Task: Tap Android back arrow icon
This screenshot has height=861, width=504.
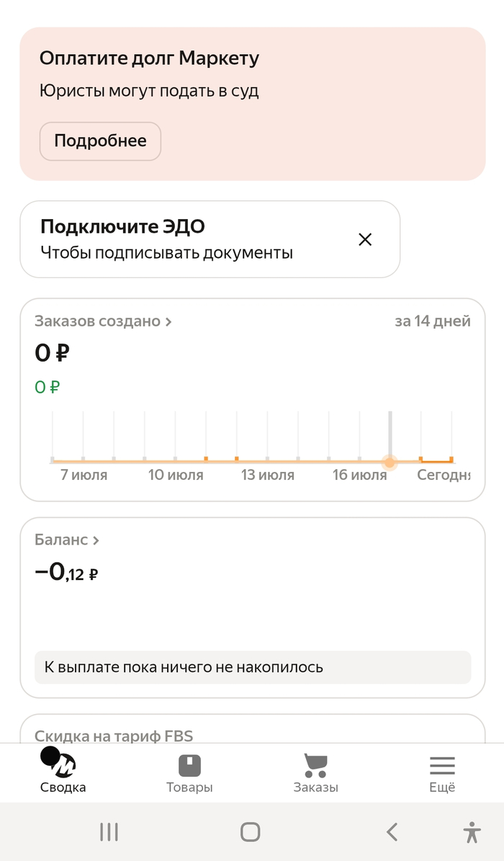Action: pos(392,832)
